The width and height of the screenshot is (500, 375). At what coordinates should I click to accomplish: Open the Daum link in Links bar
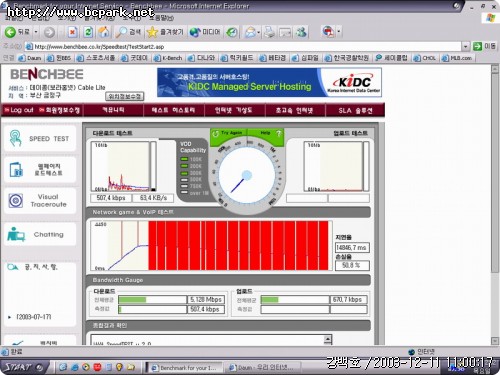pyautogui.click(x=30, y=58)
